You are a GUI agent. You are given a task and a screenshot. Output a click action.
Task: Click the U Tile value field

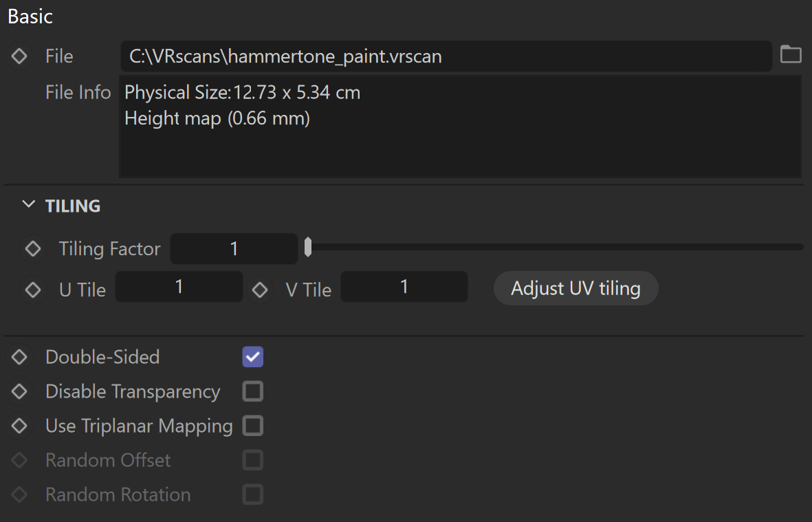pos(179,286)
